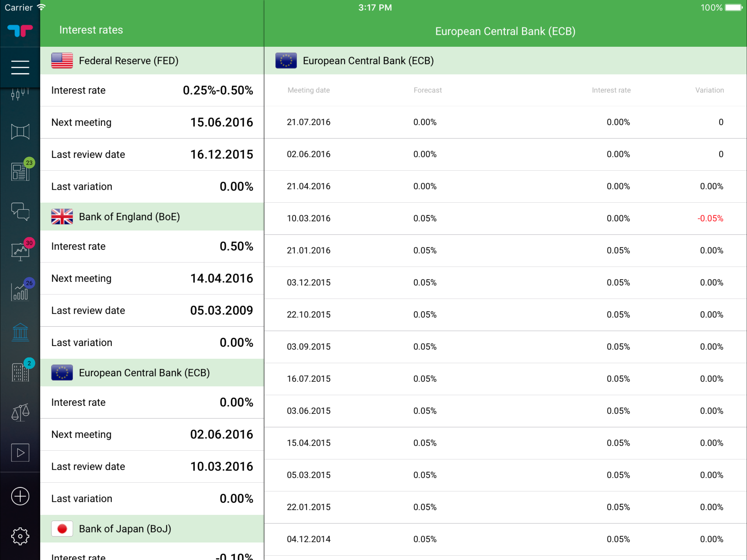Viewport: 747px width, 560px height.
Task: Select European Central Bank header in left list
Action: pos(152,372)
